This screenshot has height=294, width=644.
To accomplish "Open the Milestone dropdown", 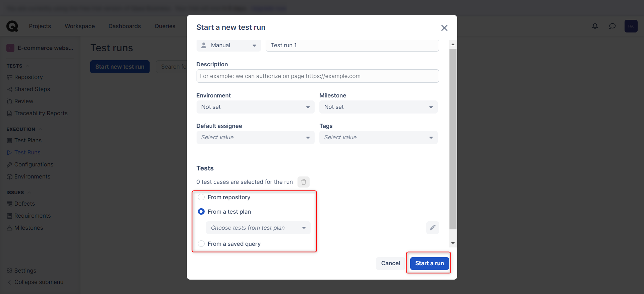I will click(378, 107).
